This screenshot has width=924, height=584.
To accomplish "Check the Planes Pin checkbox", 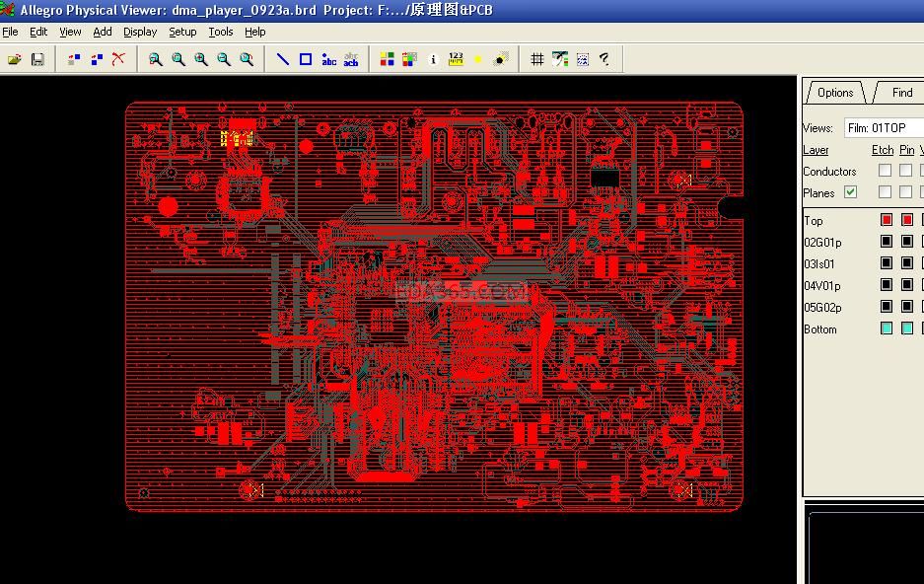I will [x=905, y=192].
